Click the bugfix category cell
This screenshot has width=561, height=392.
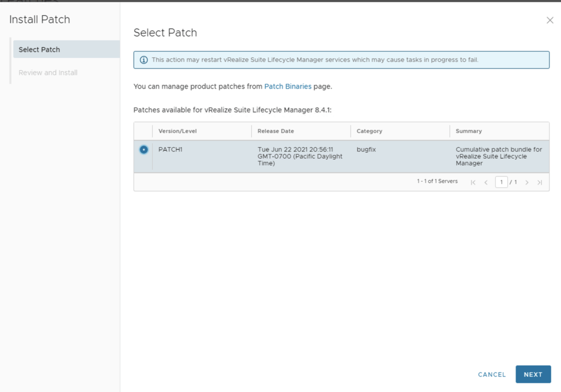[x=366, y=149]
